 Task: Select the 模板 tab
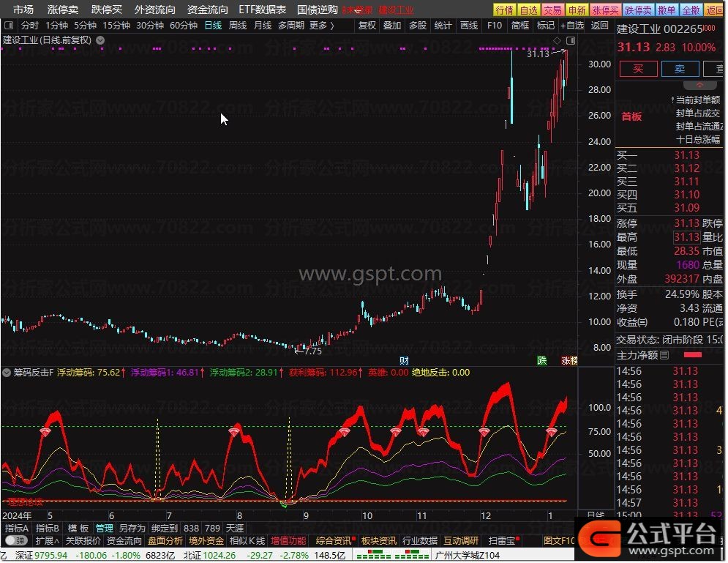78,529
